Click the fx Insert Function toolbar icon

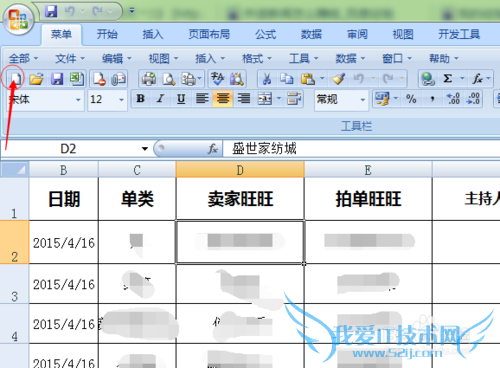[x=478, y=79]
